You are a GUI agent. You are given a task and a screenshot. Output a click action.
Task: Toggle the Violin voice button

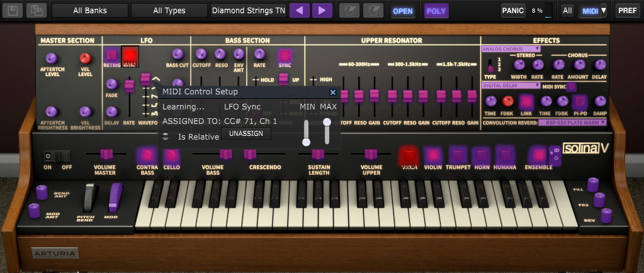click(x=432, y=155)
